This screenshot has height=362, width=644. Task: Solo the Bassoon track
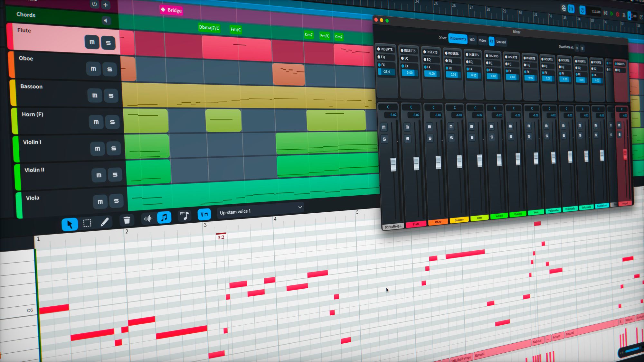coord(111,96)
